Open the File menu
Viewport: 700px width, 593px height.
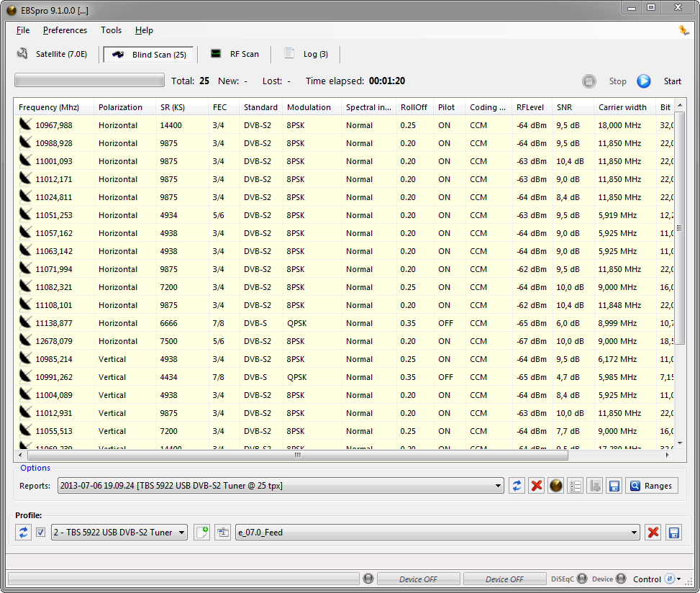point(23,30)
